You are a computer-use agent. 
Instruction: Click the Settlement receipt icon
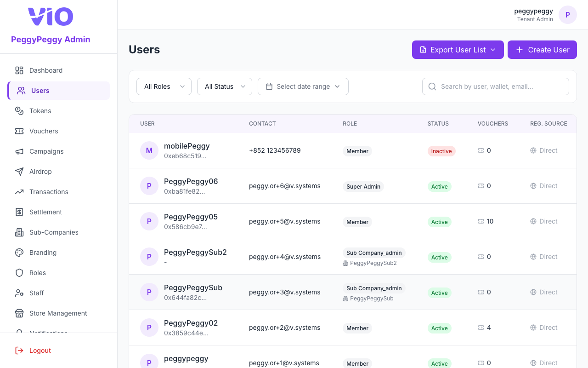click(19, 212)
